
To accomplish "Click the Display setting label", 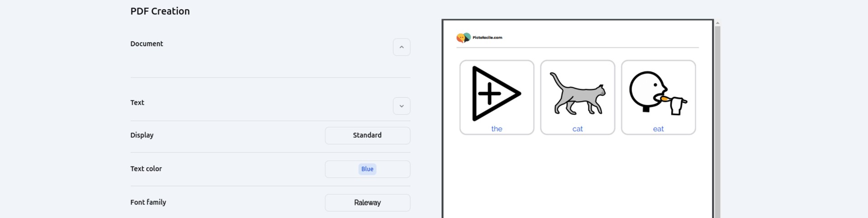I will (x=142, y=135).
